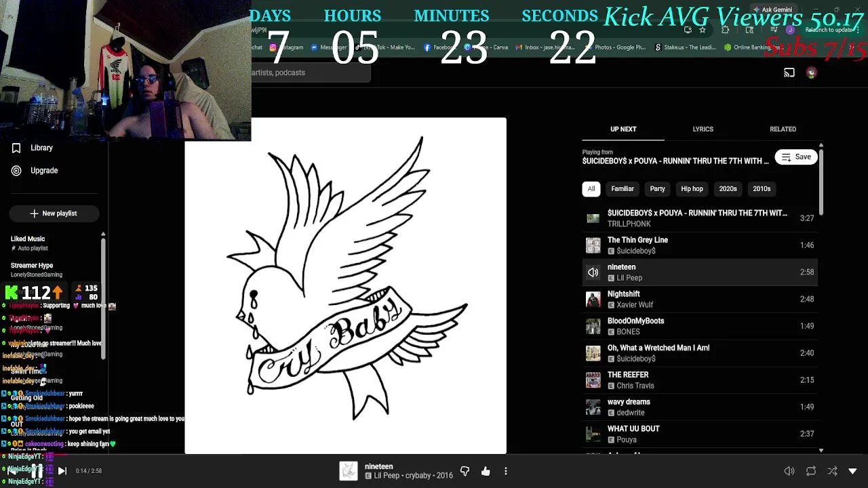This screenshot has height=488, width=868.
Task: Play Nightshift by Xavier Wulf
Action: (x=700, y=299)
